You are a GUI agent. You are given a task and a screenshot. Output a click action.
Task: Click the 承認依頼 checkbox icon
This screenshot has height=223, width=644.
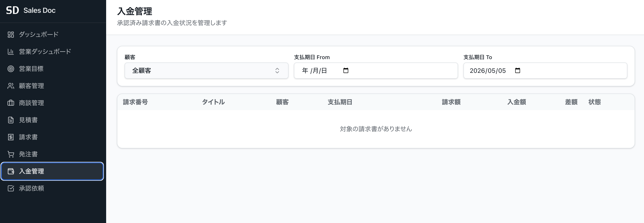11,188
